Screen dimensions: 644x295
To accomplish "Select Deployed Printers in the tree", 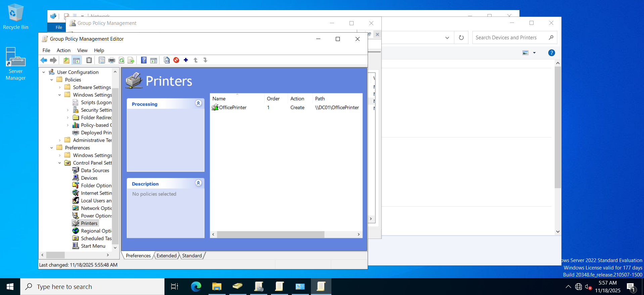I will point(96,133).
